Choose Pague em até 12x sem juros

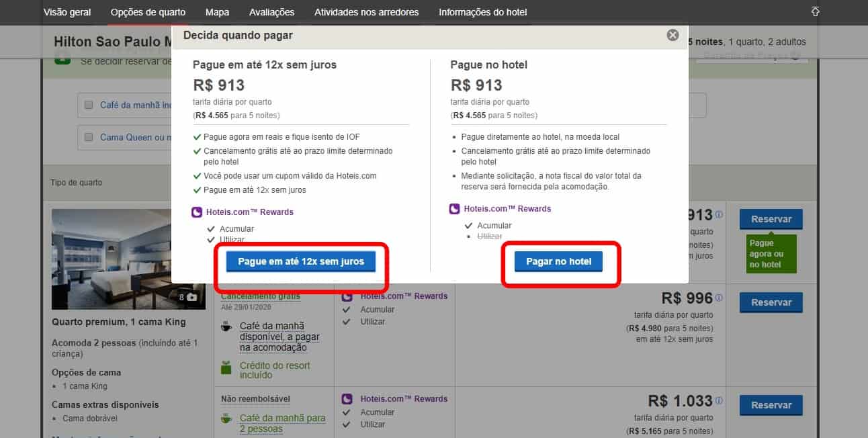pos(301,261)
